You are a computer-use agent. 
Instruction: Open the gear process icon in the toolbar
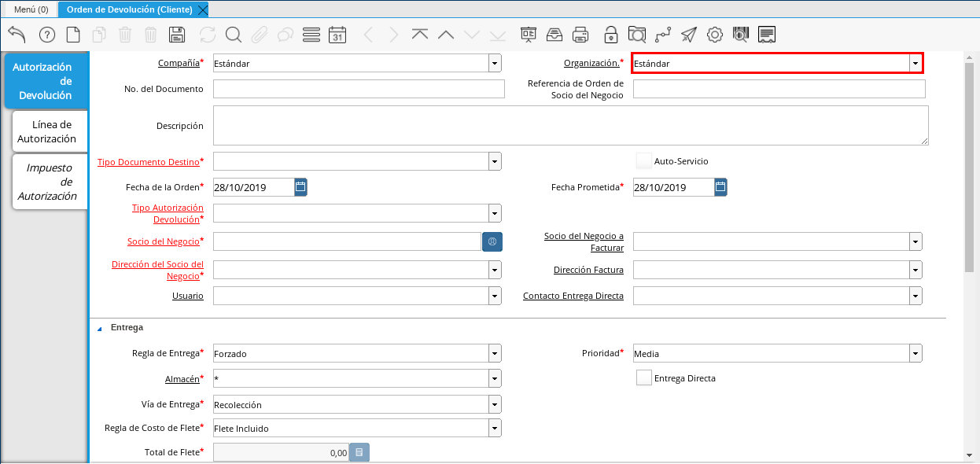[714, 35]
